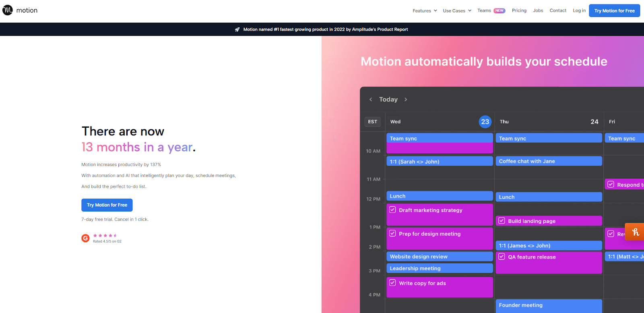The image size is (644, 313).
Task: Open the Thu Team sync event
Action: tap(549, 138)
